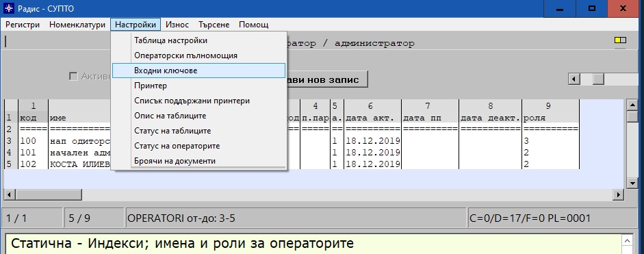
Task: Choose Операторски пълномощия entry
Action: pyautogui.click(x=198, y=55)
